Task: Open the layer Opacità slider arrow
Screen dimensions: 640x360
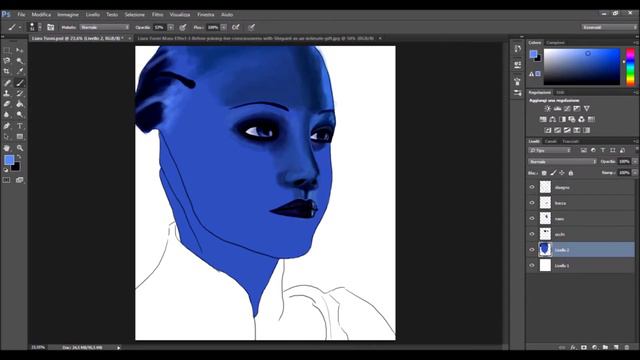Action: click(x=635, y=162)
